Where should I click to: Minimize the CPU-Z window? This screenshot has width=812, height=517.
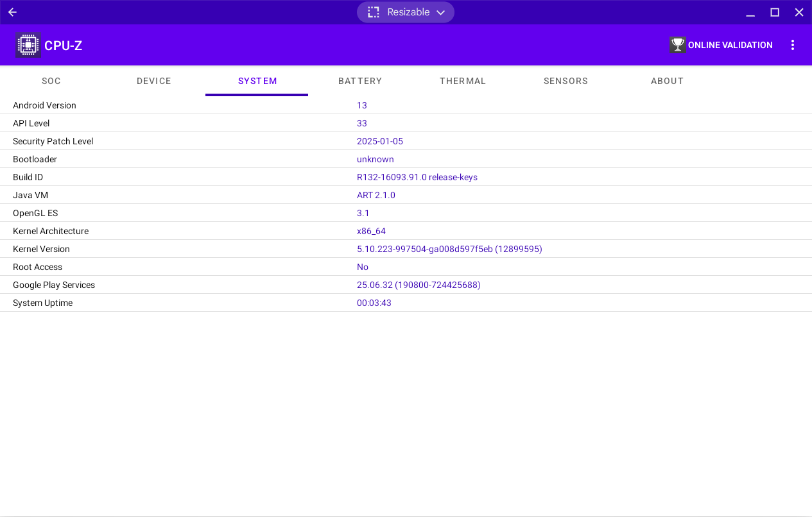[x=750, y=12]
